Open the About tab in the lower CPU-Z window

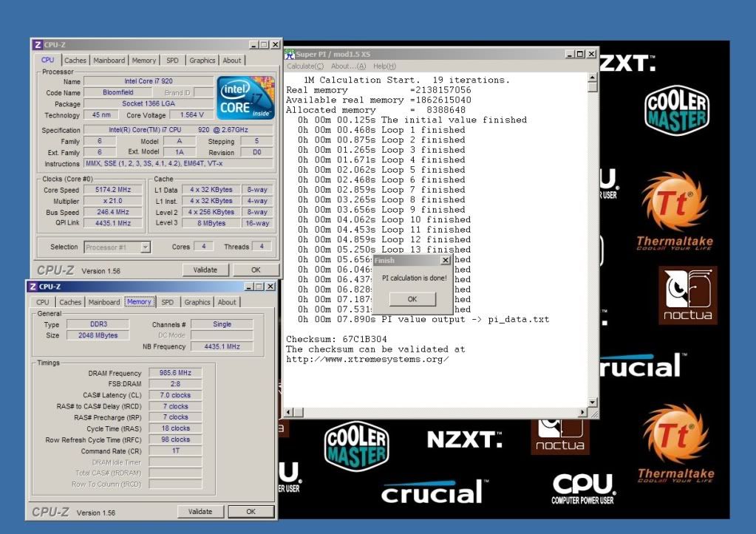227,302
